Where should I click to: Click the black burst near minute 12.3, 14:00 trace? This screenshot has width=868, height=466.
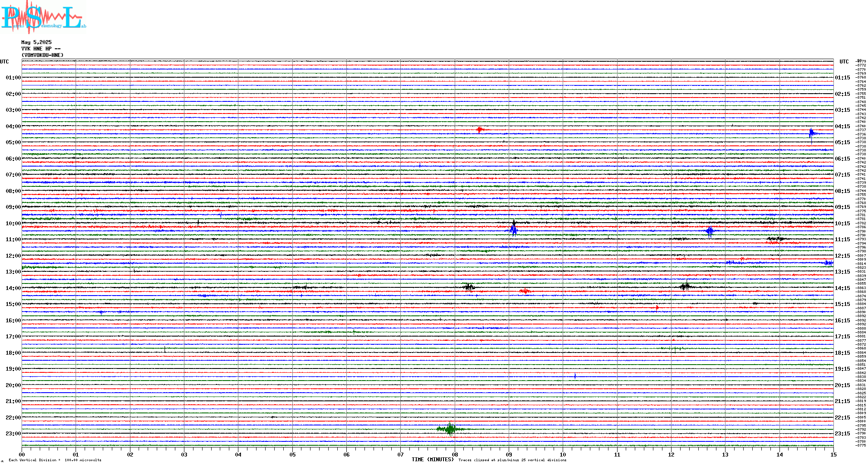(686, 286)
